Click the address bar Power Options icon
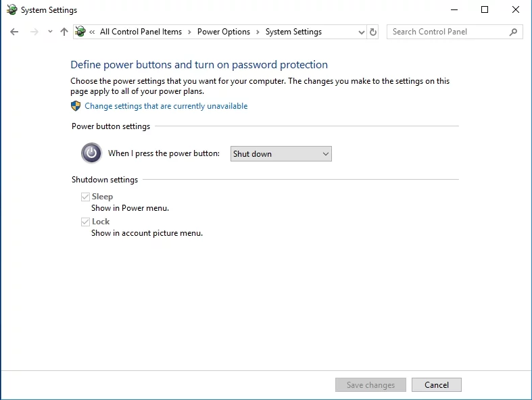This screenshot has width=532, height=400. (x=80, y=32)
